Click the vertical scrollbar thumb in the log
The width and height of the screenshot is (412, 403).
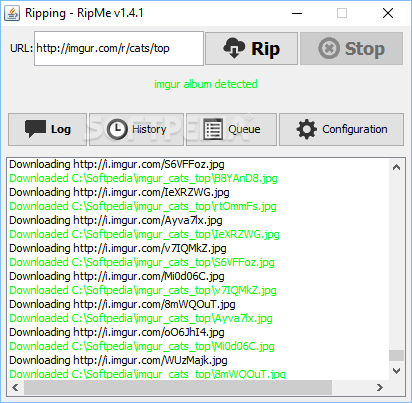tap(396, 355)
